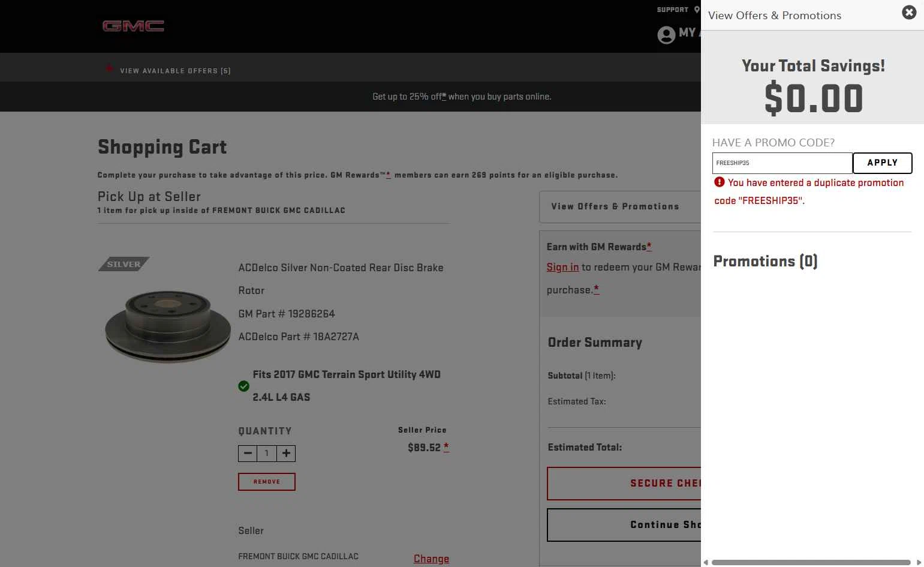Click the Subtotal (1 Item) label
Screen dimensions: 924x567
[582, 376]
